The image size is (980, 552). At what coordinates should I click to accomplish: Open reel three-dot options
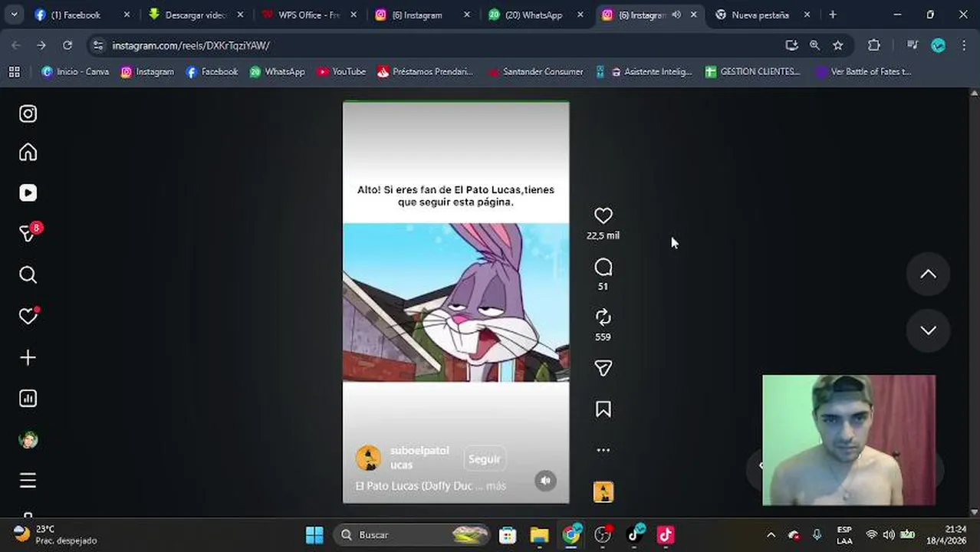coord(603,450)
